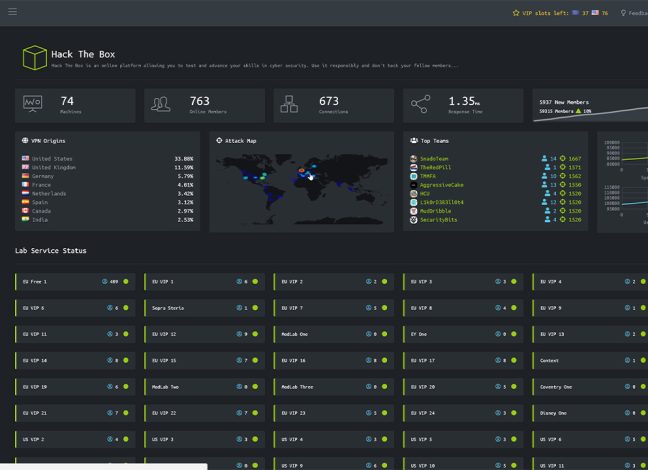Open the SnadoTeam team link
Viewport: 648px width, 470px height.
434,159
